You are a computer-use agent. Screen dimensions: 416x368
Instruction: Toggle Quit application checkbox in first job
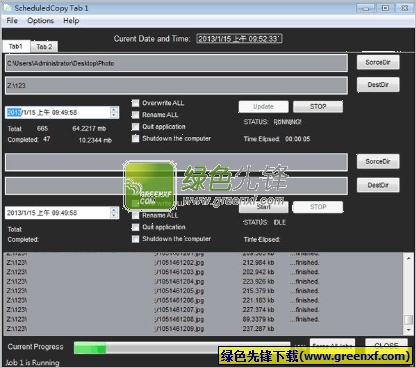click(x=135, y=127)
